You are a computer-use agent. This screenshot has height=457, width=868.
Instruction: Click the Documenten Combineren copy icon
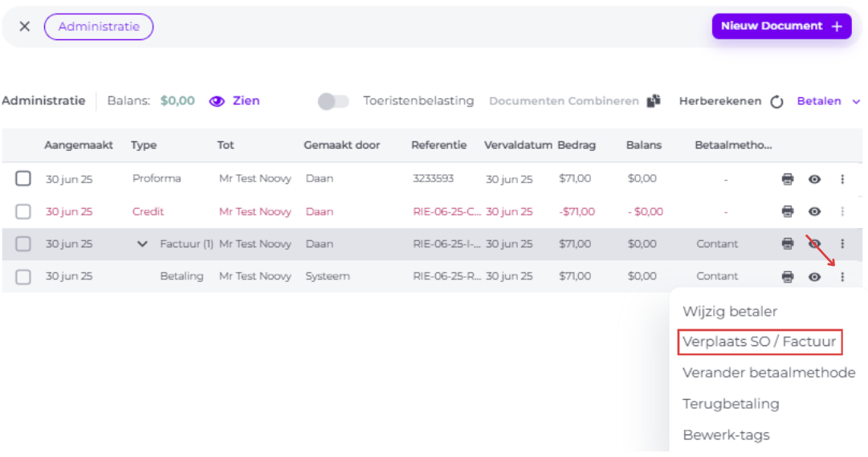(x=654, y=101)
